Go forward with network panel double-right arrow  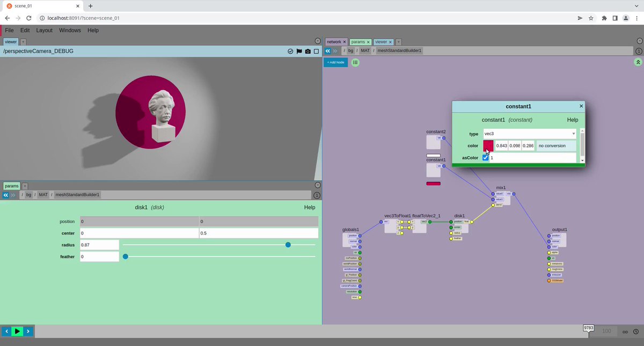click(335, 50)
